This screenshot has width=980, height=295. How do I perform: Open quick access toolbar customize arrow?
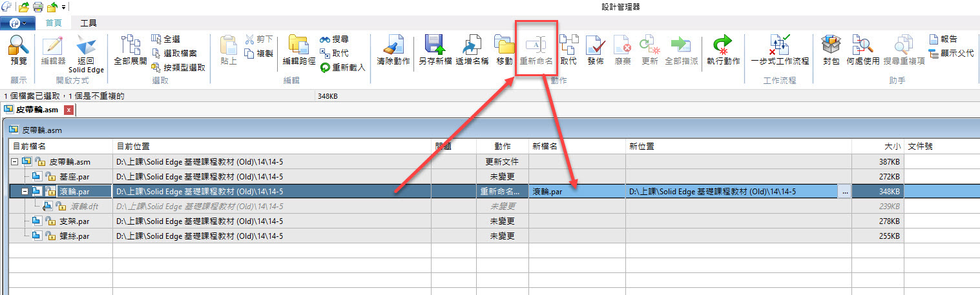(x=63, y=8)
